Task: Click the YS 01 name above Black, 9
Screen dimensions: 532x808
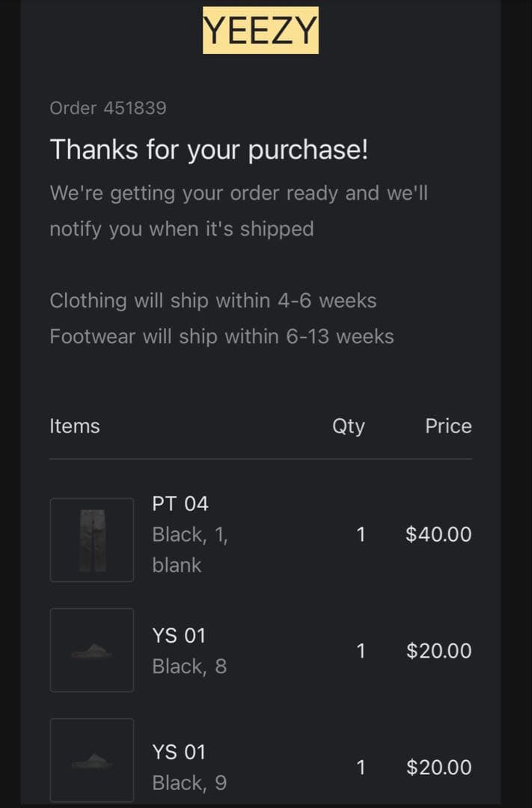Action: [x=179, y=752]
